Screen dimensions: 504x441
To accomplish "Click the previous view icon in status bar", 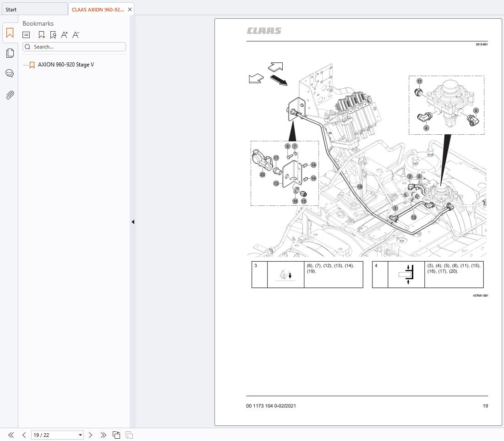I will click(x=116, y=435).
